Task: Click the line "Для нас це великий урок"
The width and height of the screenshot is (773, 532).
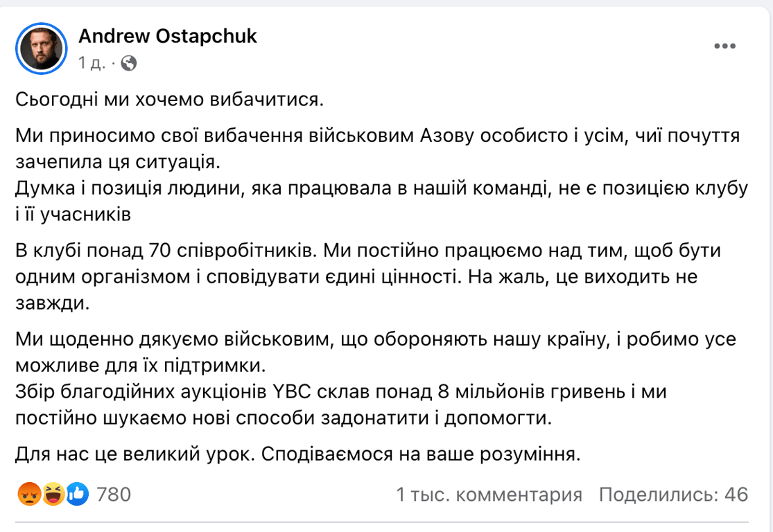Action: click(x=297, y=454)
